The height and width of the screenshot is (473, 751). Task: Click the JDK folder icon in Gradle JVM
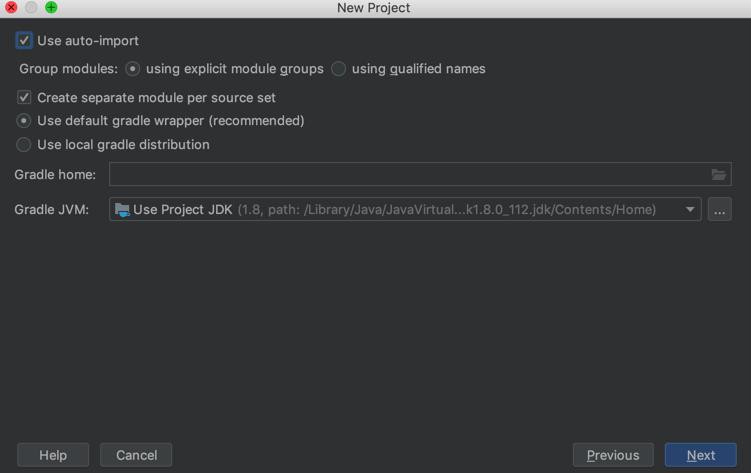122,210
